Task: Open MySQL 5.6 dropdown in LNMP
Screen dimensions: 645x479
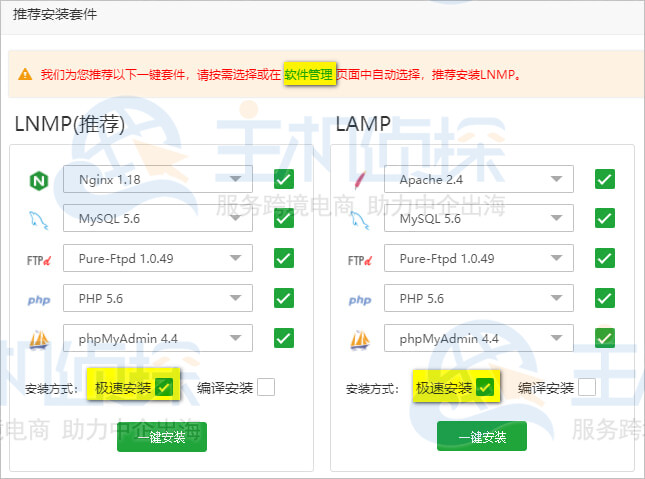Action: (158, 218)
